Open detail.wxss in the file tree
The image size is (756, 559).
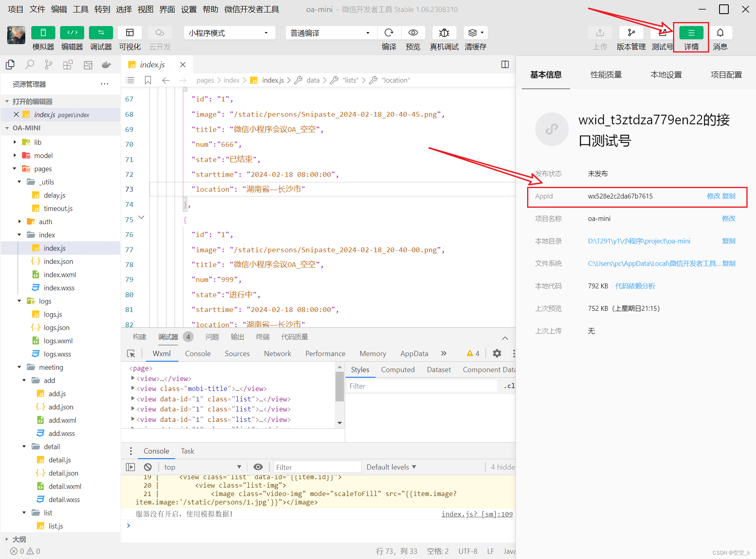pos(64,499)
